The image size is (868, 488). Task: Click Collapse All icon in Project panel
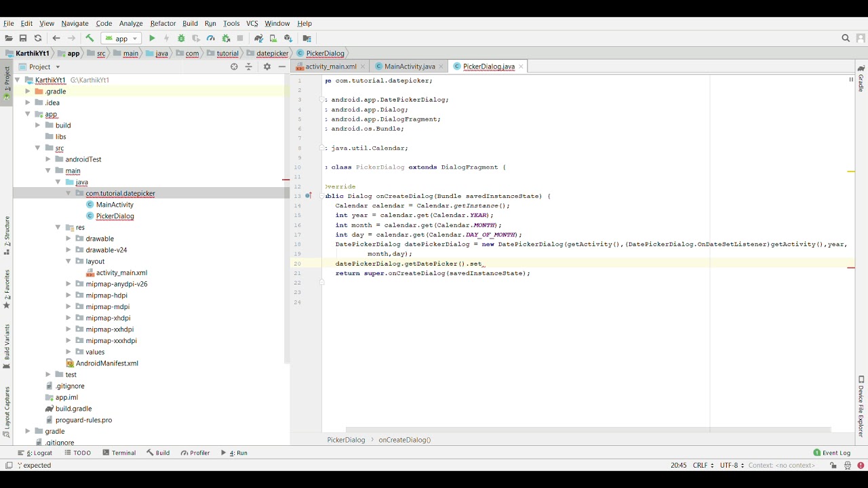coord(249,66)
